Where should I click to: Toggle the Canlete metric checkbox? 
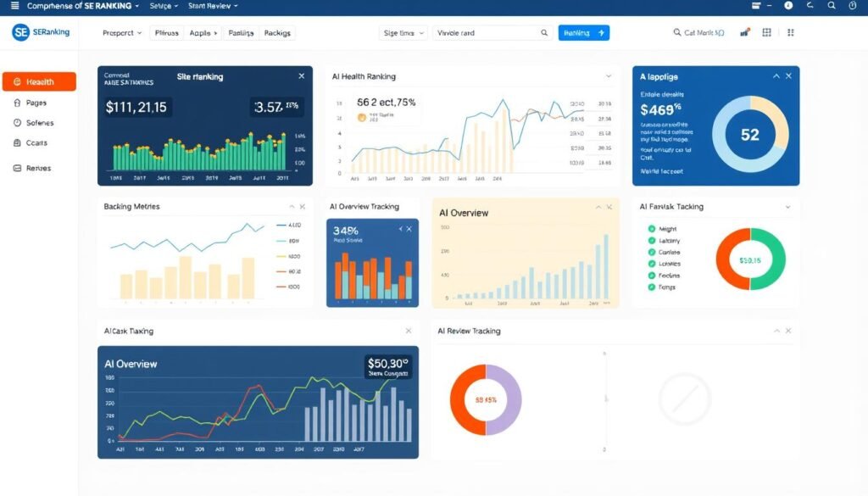(x=653, y=251)
